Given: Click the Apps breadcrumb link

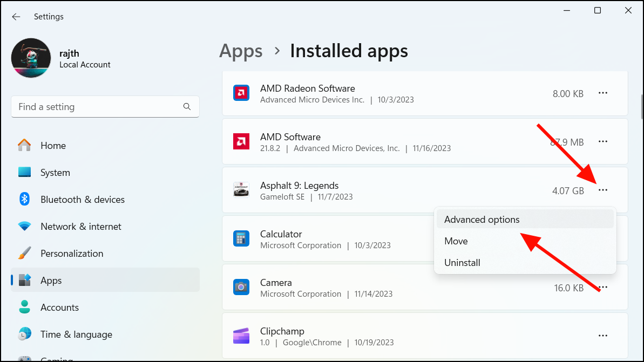Looking at the screenshot, I should 241,51.
